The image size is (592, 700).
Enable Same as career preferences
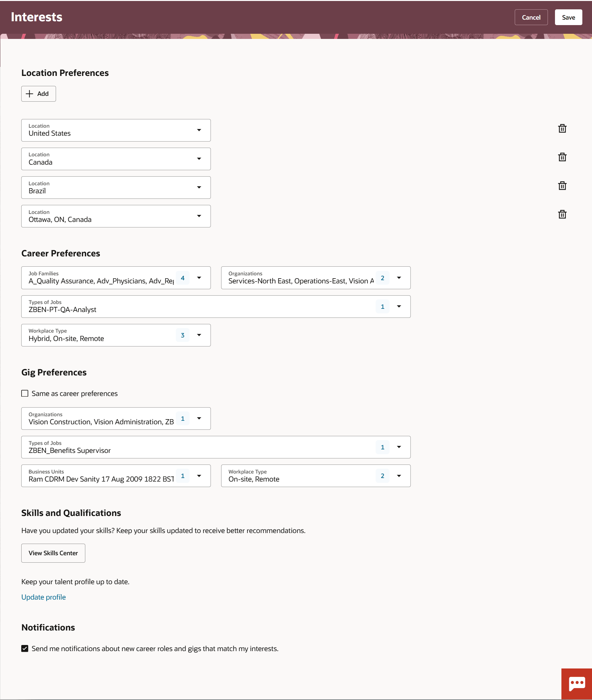click(24, 393)
